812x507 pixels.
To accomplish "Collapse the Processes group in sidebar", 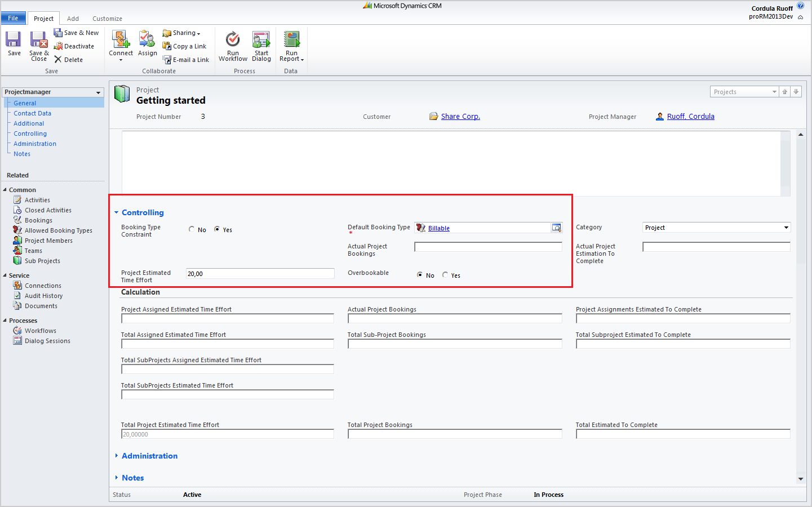I will 5,321.
